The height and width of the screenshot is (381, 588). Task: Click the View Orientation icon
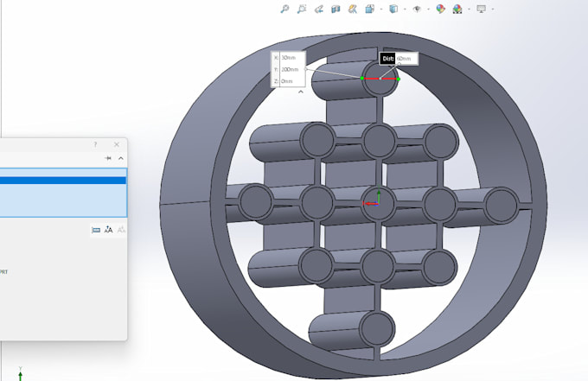(x=370, y=9)
